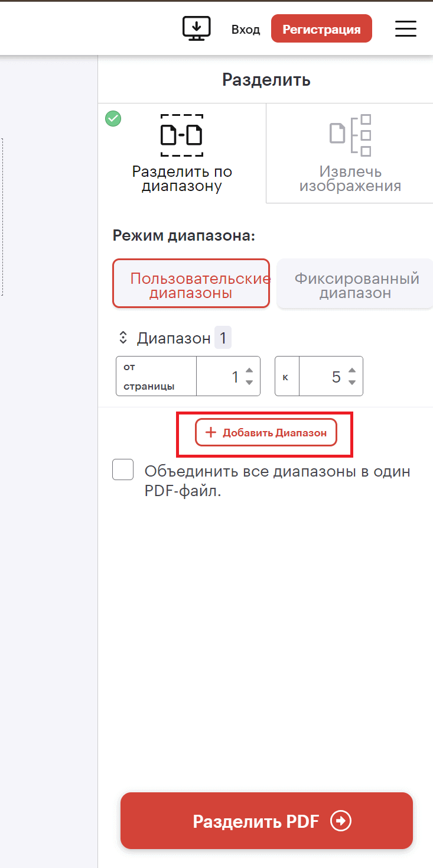The height and width of the screenshot is (868, 433).
Task: Switch to the Разделить по диапазону tab
Action: pyautogui.click(x=181, y=154)
